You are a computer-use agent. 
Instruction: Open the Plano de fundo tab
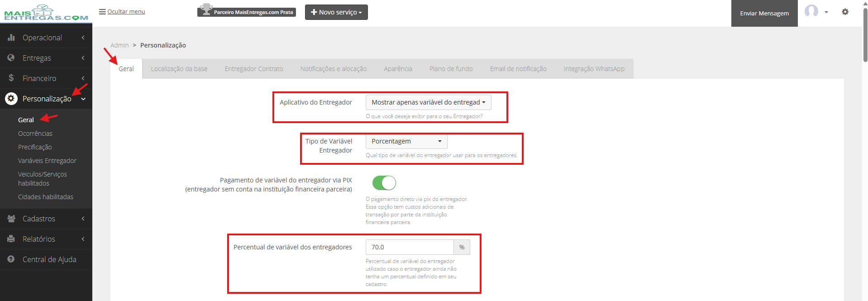point(451,69)
